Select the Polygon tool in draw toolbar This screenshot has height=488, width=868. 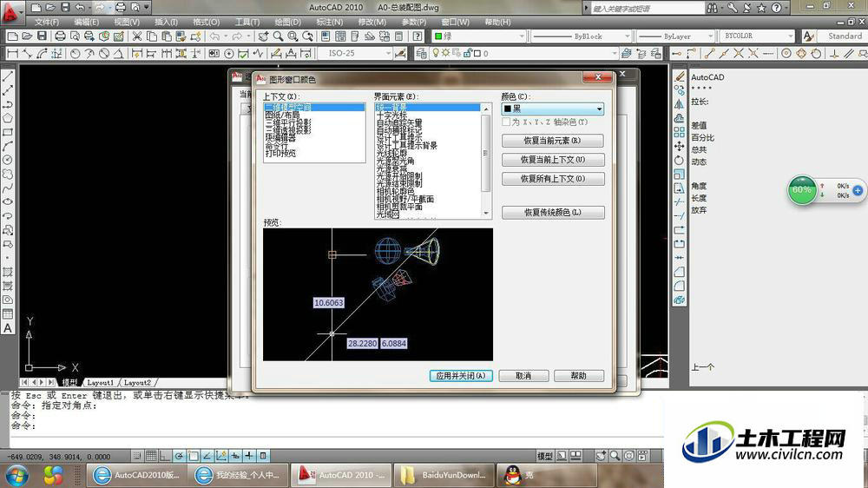[x=8, y=118]
